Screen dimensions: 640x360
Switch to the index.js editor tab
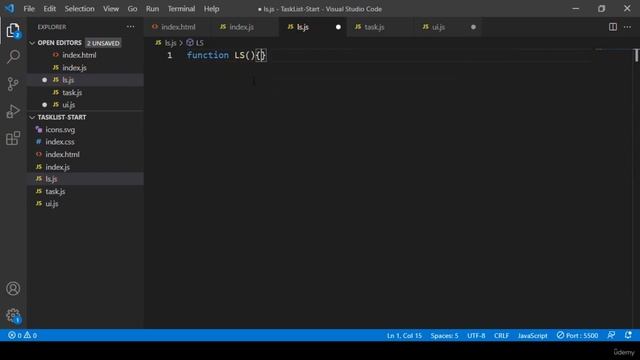tap(245, 27)
